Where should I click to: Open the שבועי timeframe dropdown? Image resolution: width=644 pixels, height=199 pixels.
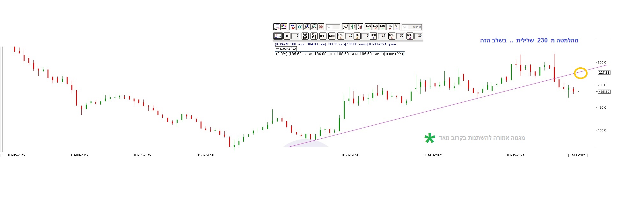[x=412, y=27]
